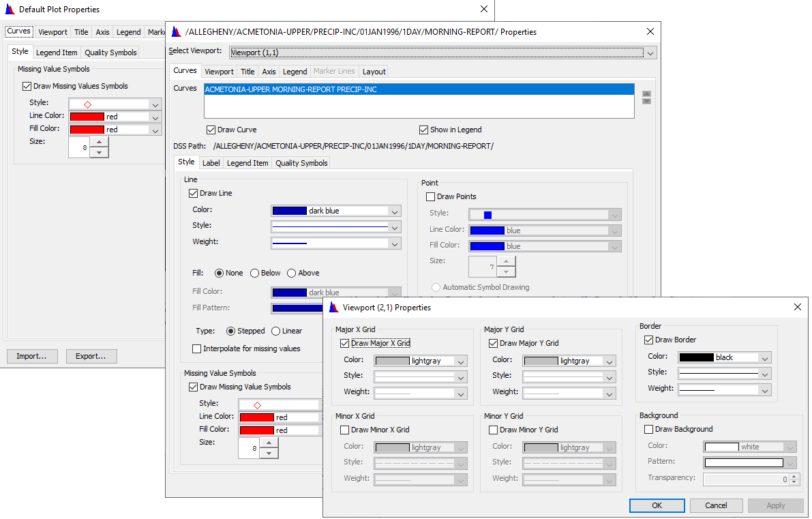Open the Label tab under DSS Path

211,163
